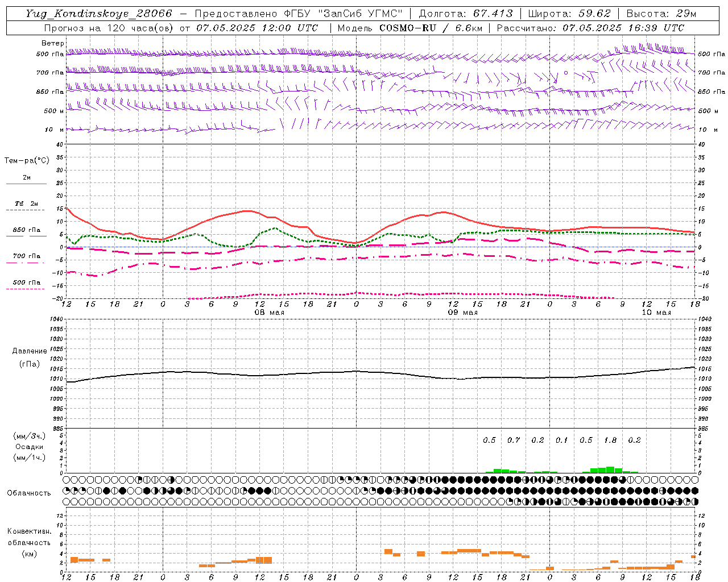Click the "Конвективн." convective cloud label
The image size is (728, 582).
(29, 531)
